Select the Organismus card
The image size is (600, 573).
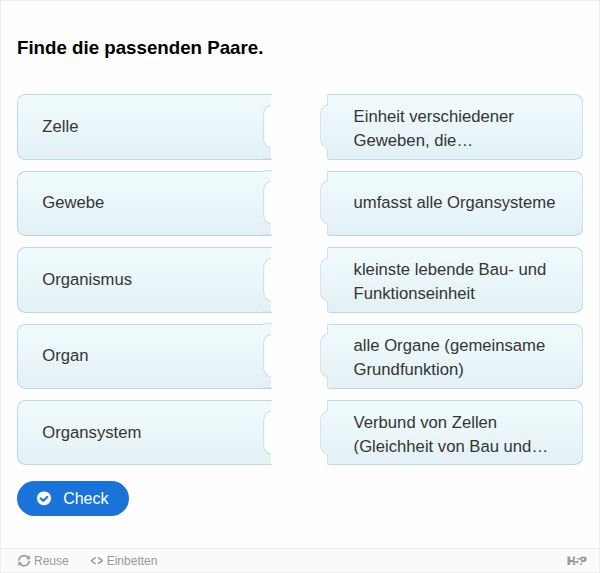144,280
